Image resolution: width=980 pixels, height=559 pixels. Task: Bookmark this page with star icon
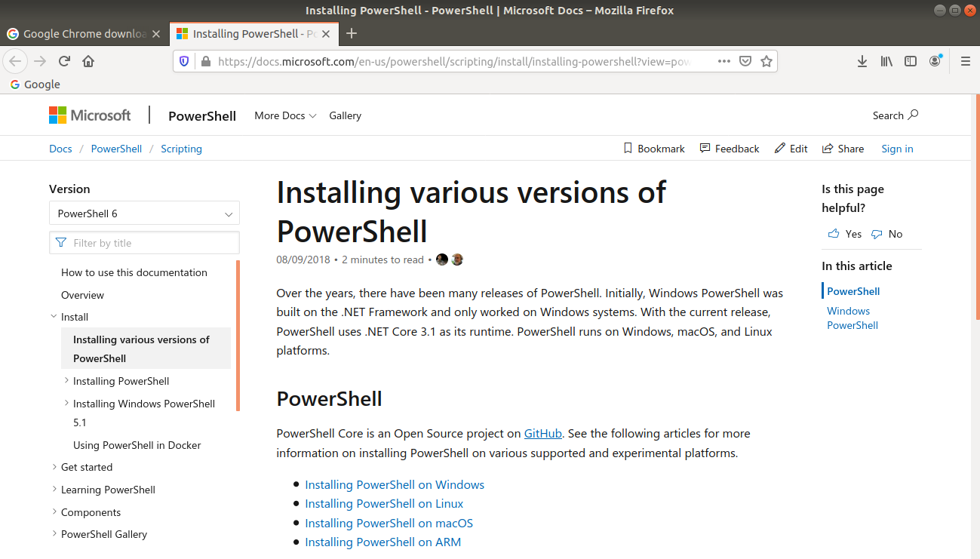(x=766, y=61)
